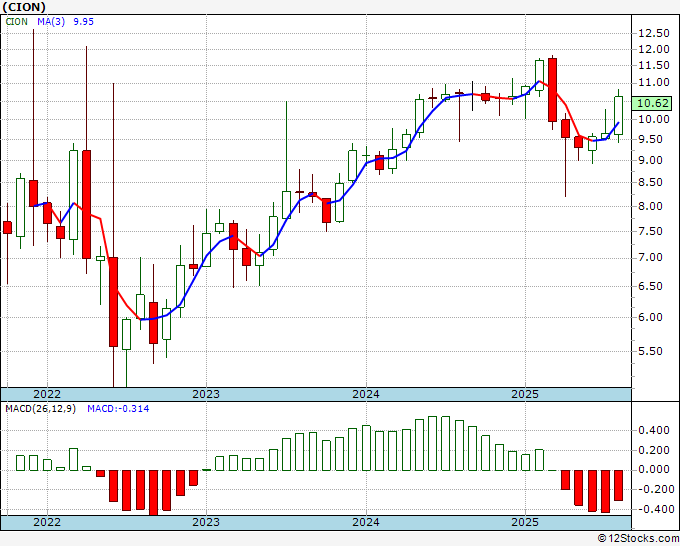Click the highlighted 10.62 current price tag
The height and width of the screenshot is (546, 680).
click(x=654, y=103)
